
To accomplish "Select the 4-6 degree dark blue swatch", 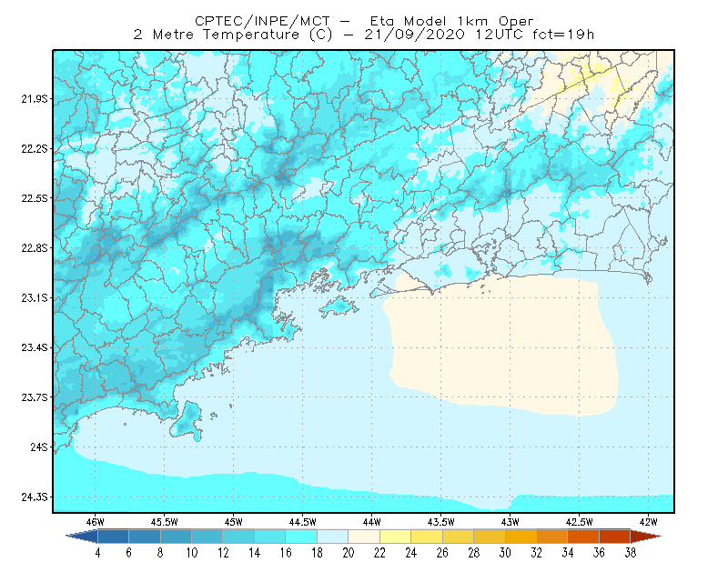I will [x=113, y=537].
